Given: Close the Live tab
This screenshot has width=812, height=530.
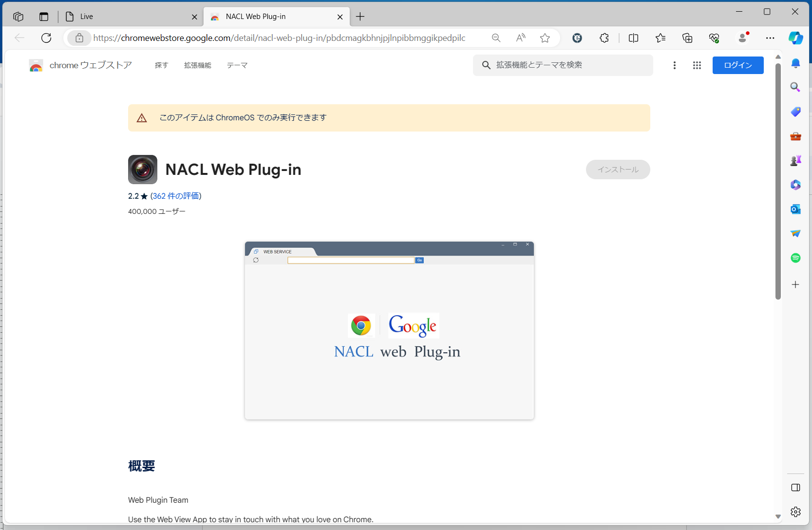Looking at the screenshot, I should pos(194,17).
